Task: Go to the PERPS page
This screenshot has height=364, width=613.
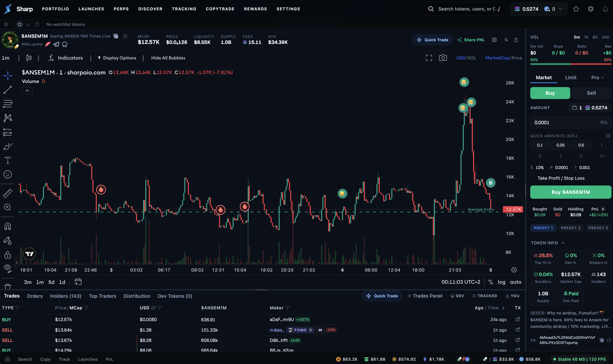Action: [121, 9]
